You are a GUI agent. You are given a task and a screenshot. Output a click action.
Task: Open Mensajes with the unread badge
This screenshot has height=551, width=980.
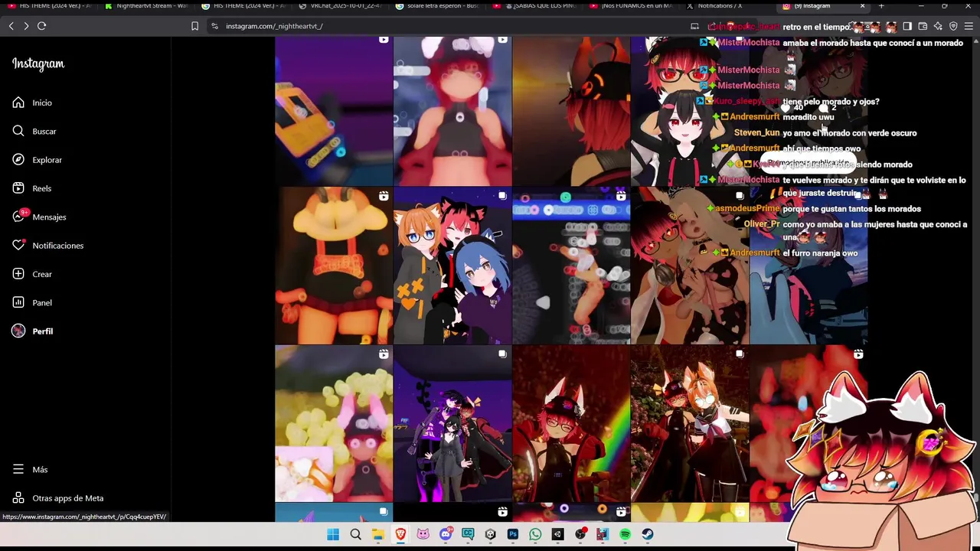tap(39, 217)
